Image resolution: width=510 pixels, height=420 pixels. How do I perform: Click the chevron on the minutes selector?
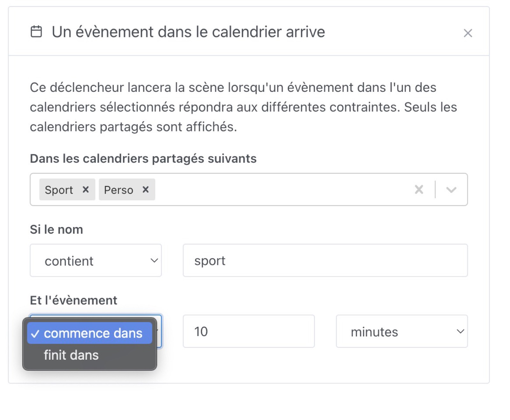coord(460,332)
